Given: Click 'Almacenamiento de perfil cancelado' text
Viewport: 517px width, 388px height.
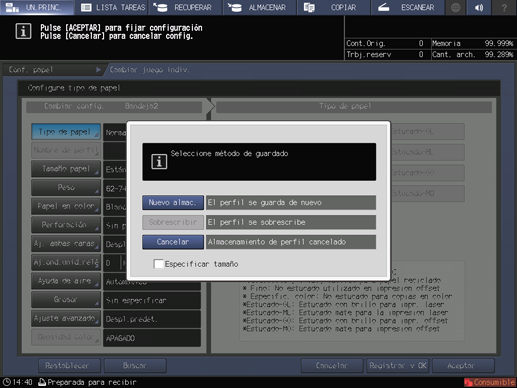Looking at the screenshot, I should point(277,242).
